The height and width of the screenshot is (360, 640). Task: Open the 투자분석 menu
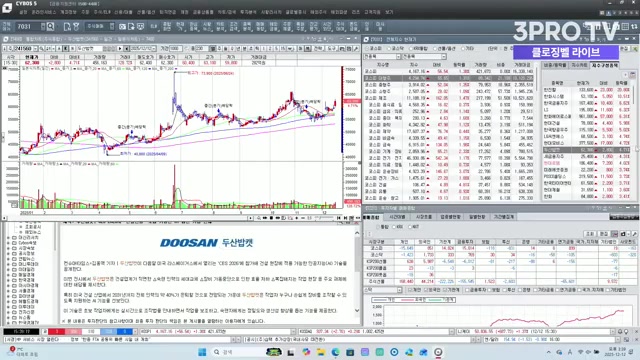(x=248, y=12)
